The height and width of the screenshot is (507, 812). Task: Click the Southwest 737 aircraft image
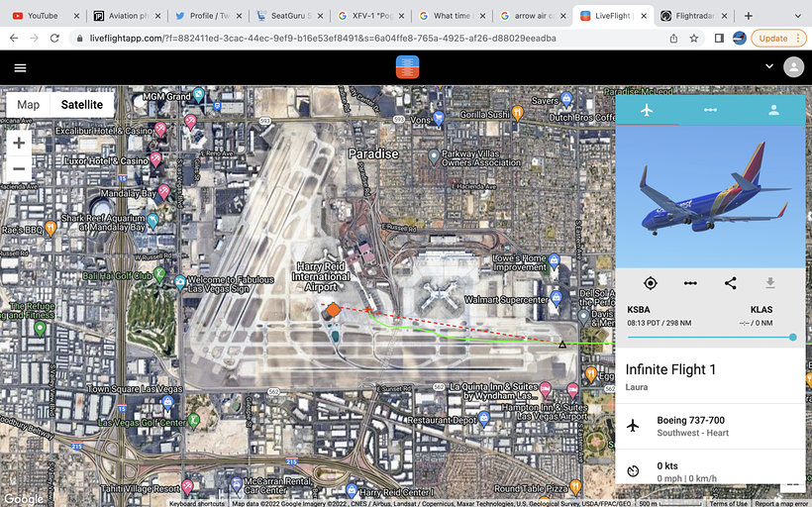pyautogui.click(x=711, y=197)
